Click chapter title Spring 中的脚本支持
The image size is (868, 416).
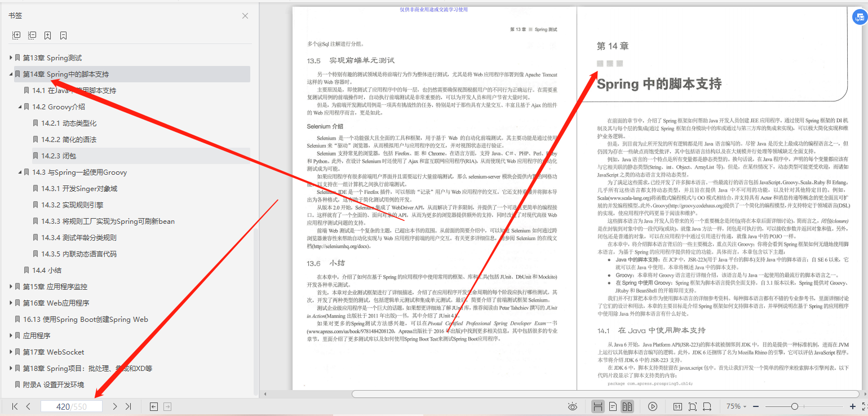[659, 85]
